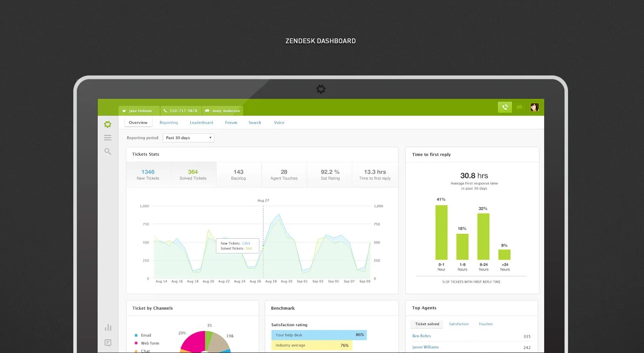This screenshot has width=644, height=353.
Task: Click the Web form legend color swatch
Action: [x=136, y=343]
